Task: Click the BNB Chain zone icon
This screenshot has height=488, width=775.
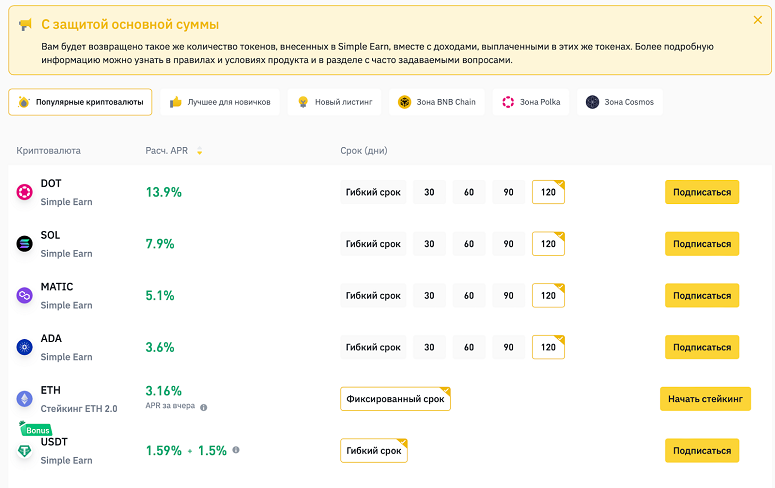Action: point(405,102)
